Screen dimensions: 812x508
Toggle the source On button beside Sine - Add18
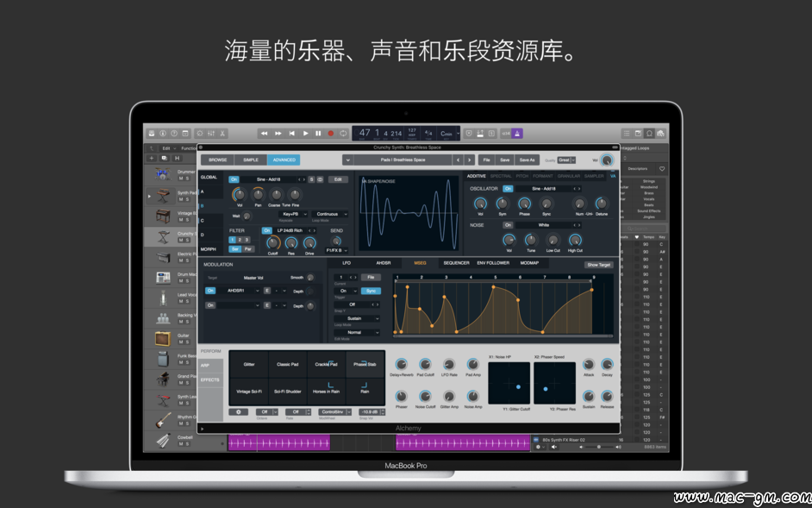point(234,179)
